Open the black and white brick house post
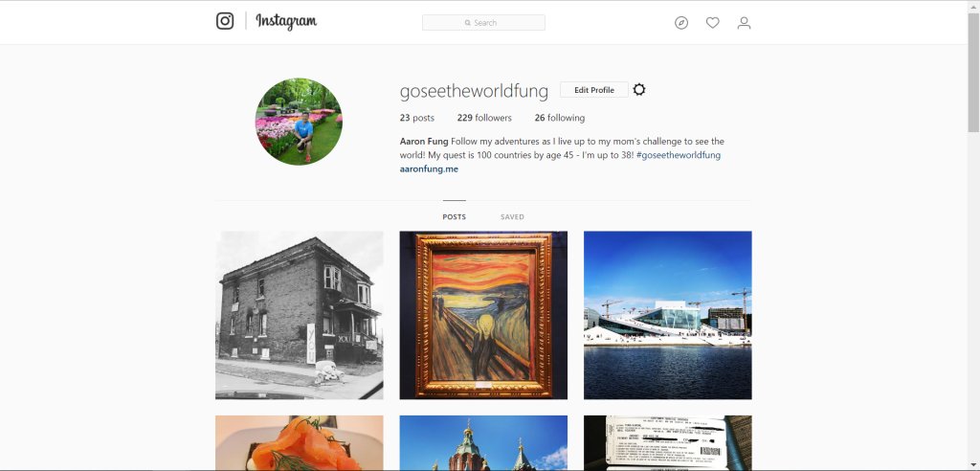This screenshot has height=471, width=980. coord(300,315)
